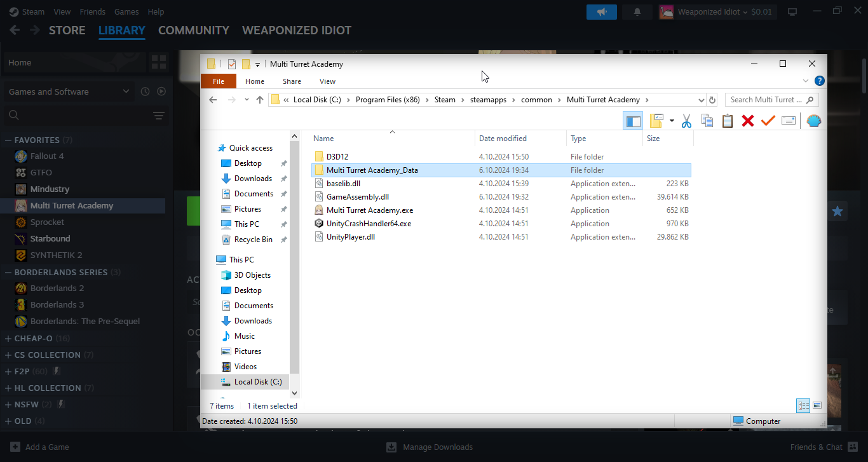Screen dimensions: 868x462
Task: Open Steam STORE tab
Action: [x=67, y=30]
